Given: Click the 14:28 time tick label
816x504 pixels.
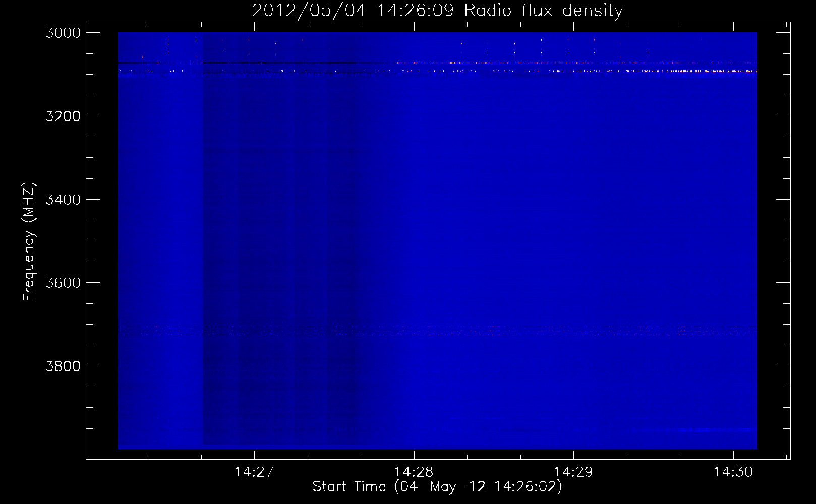Looking at the screenshot, I should pyautogui.click(x=414, y=472).
